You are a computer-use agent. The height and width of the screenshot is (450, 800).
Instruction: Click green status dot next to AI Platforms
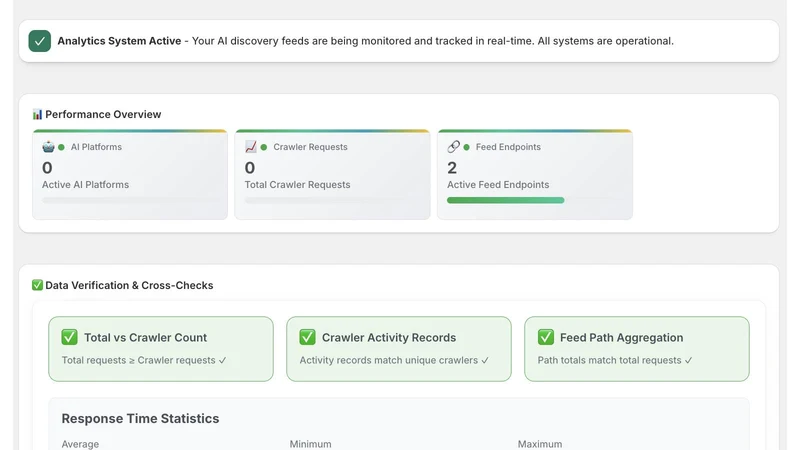61,147
